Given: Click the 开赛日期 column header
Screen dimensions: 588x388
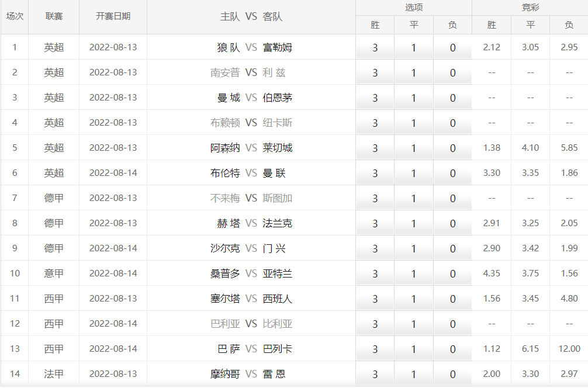Looking at the screenshot, I should click(113, 16).
